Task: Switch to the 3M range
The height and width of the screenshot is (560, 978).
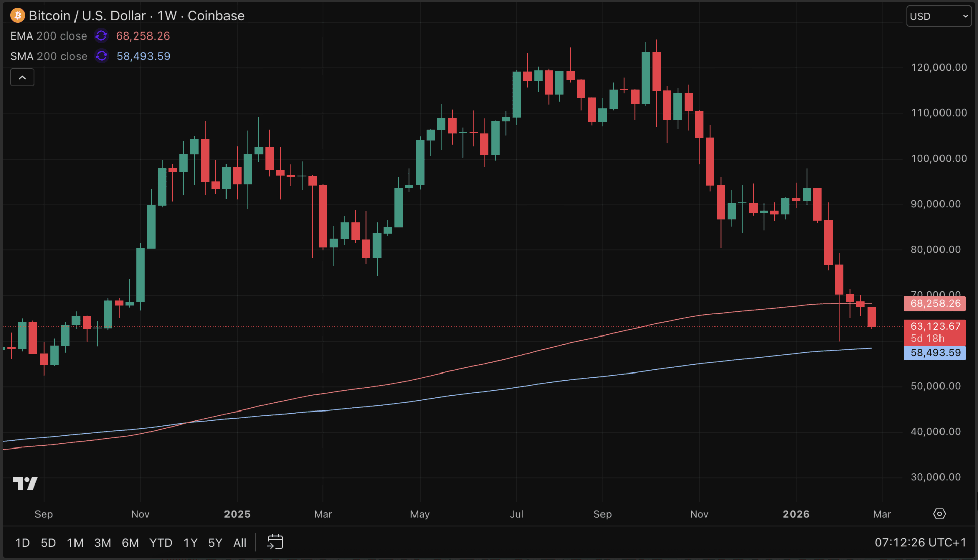Action: [102, 543]
